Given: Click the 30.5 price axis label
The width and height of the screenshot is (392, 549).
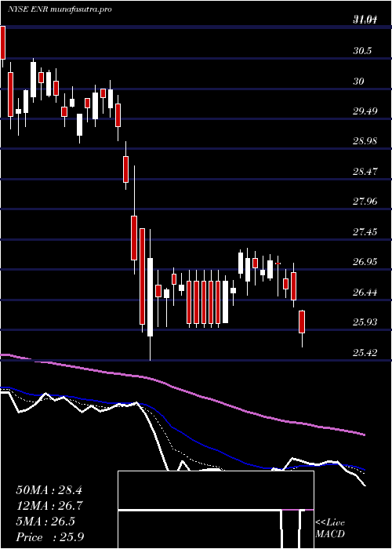Looking at the screenshot, I should pyautogui.click(x=362, y=51).
